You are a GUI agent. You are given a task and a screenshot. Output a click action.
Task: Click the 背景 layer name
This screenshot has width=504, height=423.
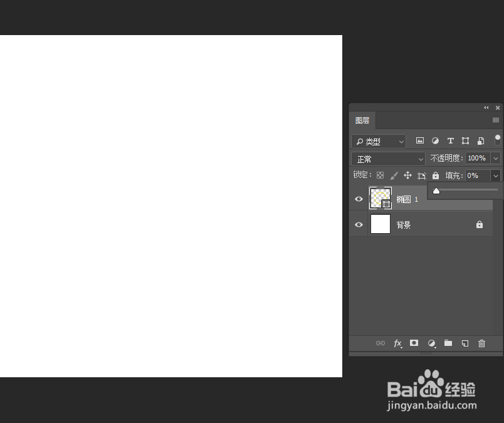tap(404, 225)
